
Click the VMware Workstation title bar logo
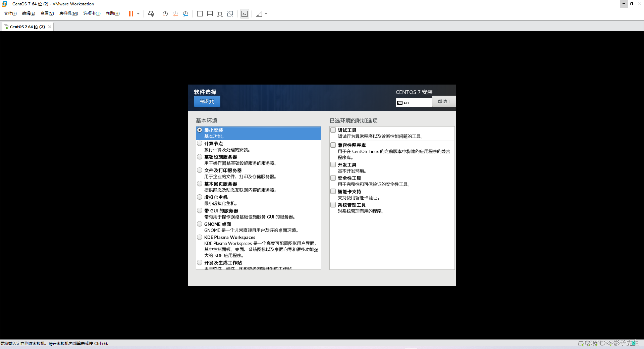4,4
